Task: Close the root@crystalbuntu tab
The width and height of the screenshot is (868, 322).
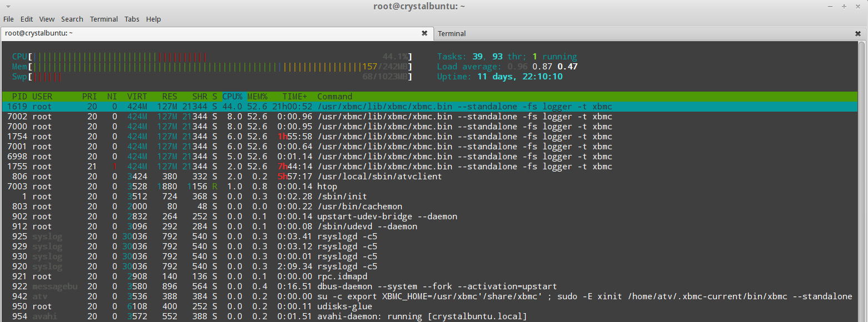Action: pos(425,33)
